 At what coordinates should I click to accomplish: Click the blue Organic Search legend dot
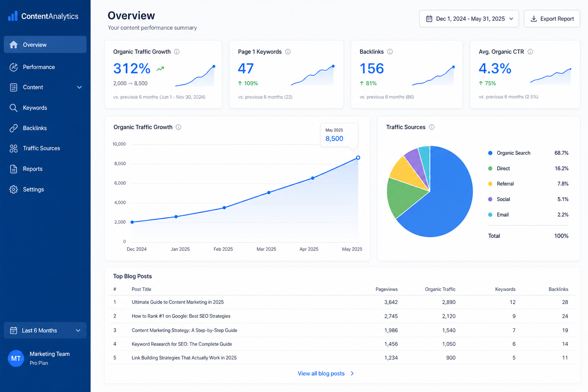(x=490, y=153)
